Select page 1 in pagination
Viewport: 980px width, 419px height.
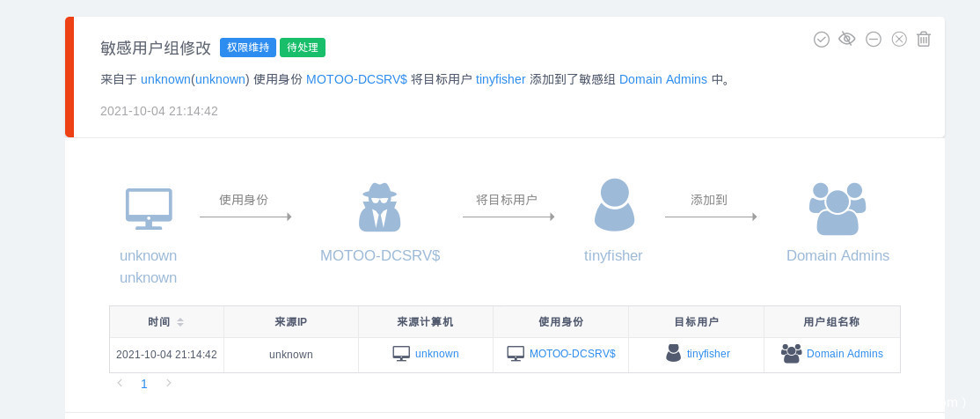[144, 384]
